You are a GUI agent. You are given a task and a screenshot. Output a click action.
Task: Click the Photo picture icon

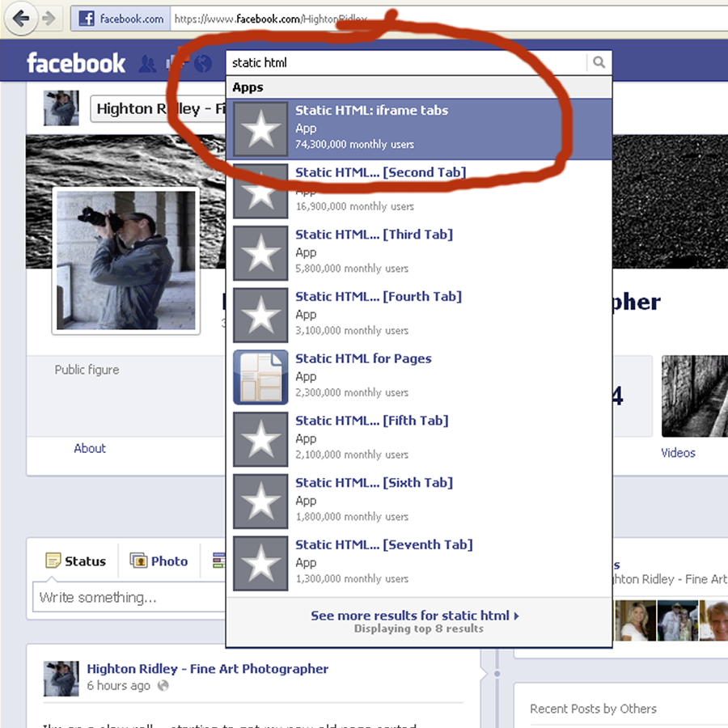(x=138, y=561)
